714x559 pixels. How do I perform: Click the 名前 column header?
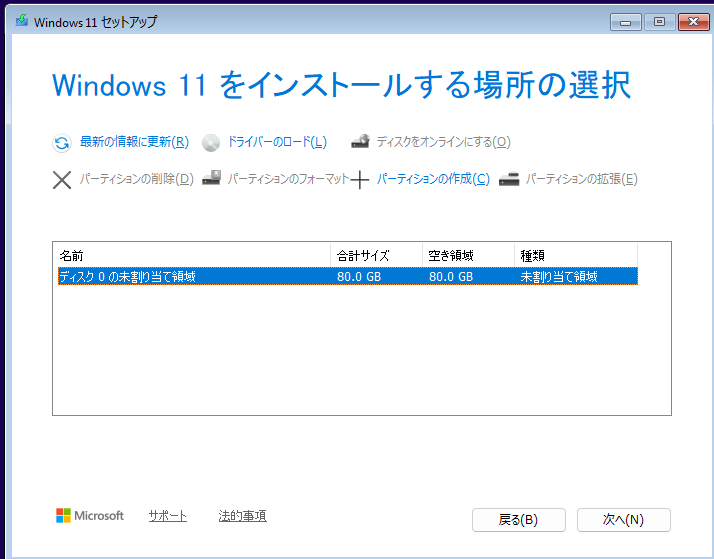(x=194, y=255)
